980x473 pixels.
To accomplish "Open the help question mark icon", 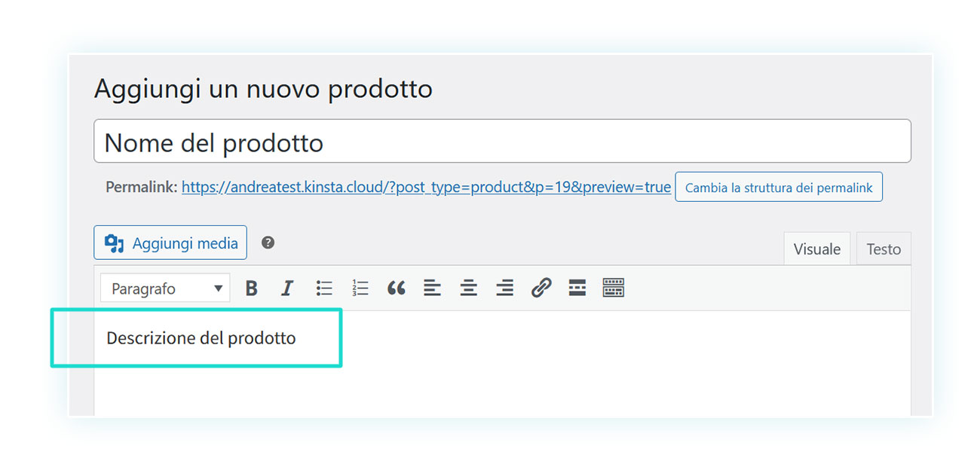I will point(268,243).
